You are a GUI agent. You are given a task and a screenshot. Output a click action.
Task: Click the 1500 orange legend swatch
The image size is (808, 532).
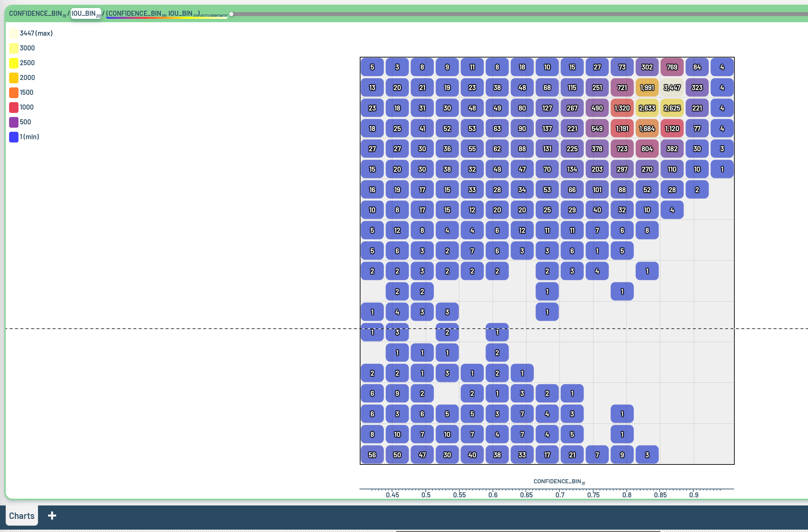click(x=13, y=92)
